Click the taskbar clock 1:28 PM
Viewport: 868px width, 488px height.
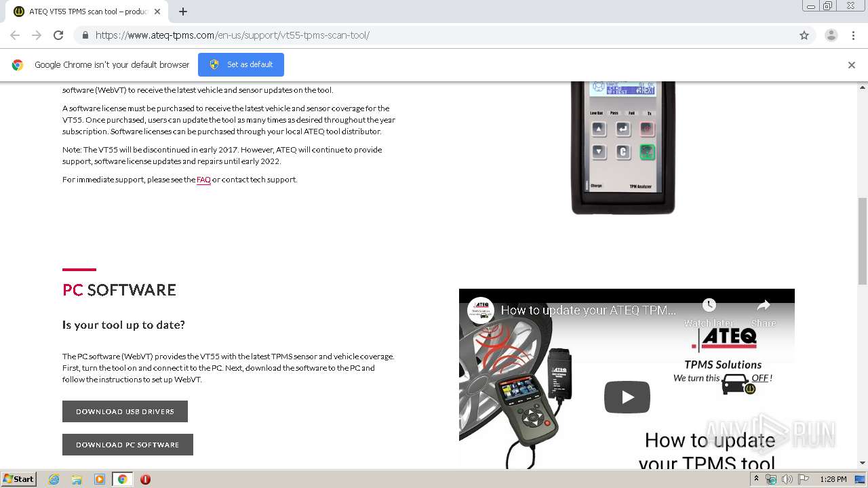833,479
